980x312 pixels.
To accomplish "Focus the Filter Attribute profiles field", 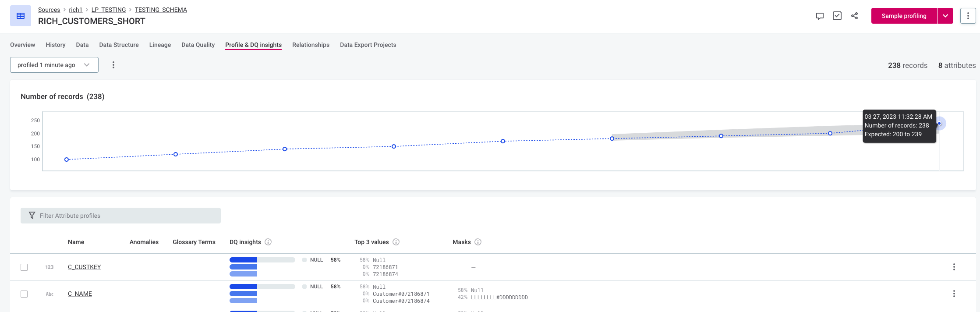I will click(x=120, y=216).
